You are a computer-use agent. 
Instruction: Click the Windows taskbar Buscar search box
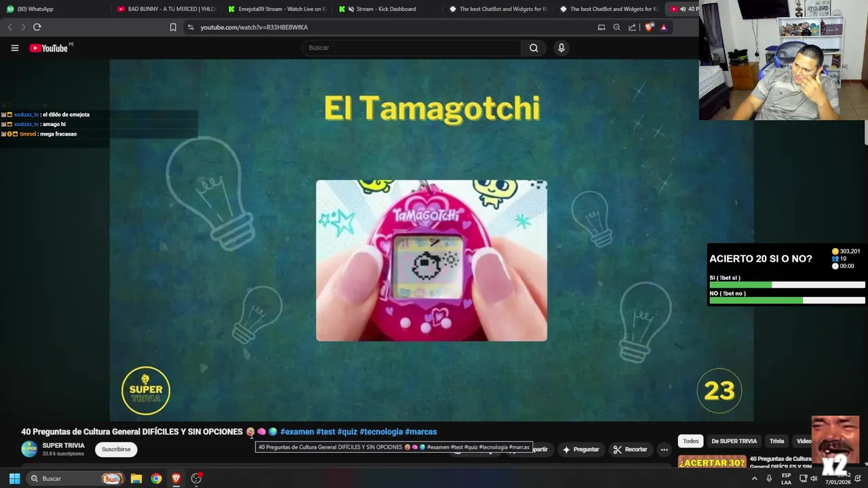75,479
